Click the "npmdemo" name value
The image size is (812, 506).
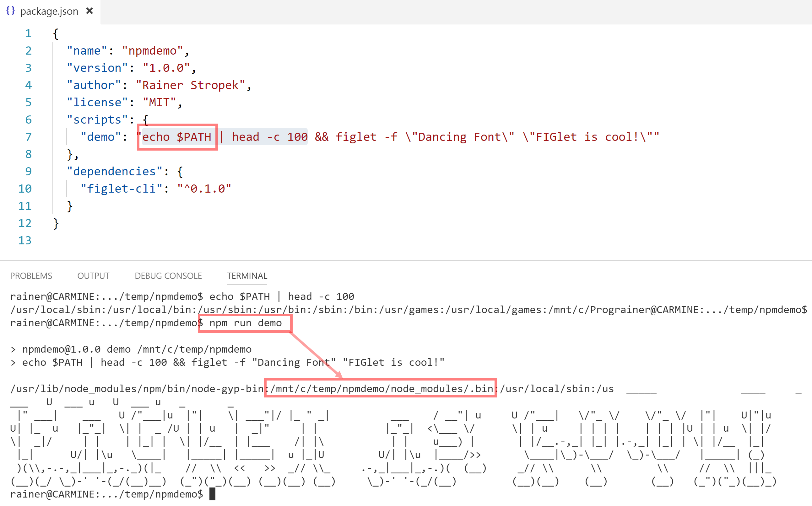(x=152, y=51)
